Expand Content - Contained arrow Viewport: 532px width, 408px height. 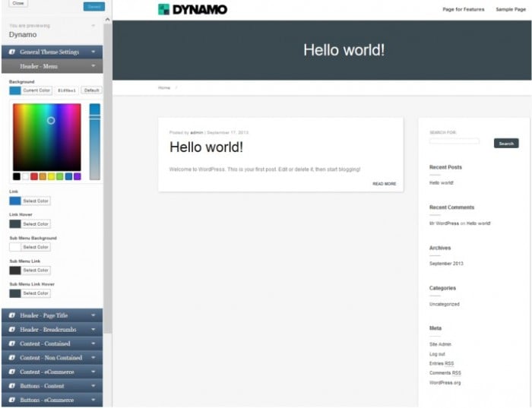[x=93, y=343]
